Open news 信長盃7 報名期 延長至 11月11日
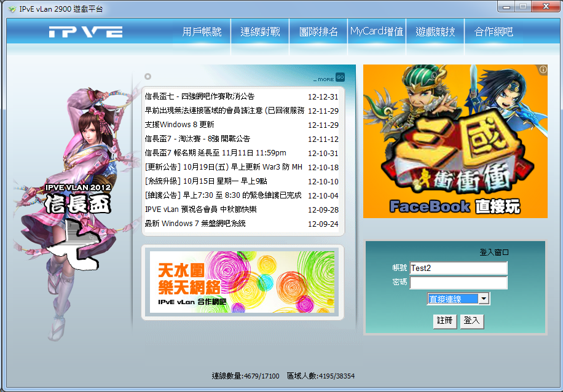Viewport: 563px width, 392px height. coord(216,153)
